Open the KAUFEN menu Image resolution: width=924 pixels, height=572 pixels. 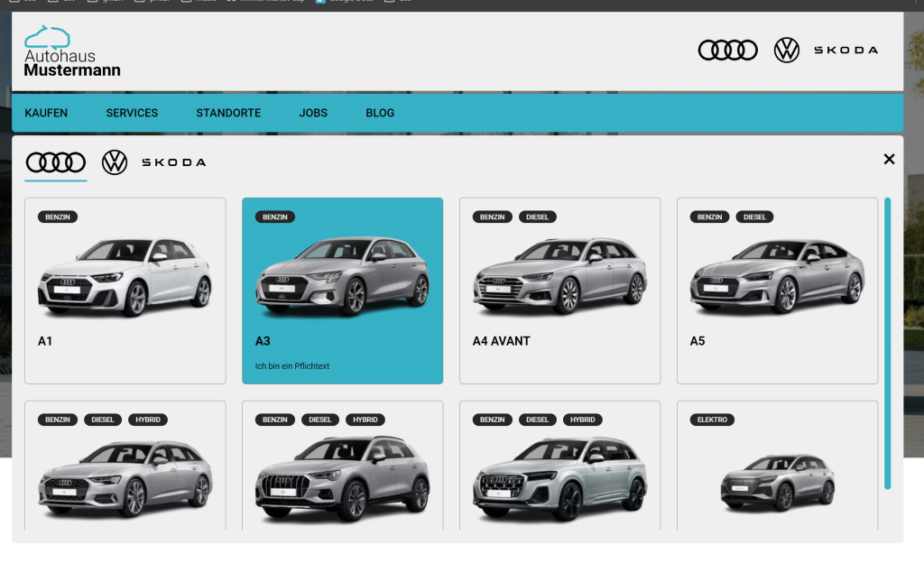(46, 113)
